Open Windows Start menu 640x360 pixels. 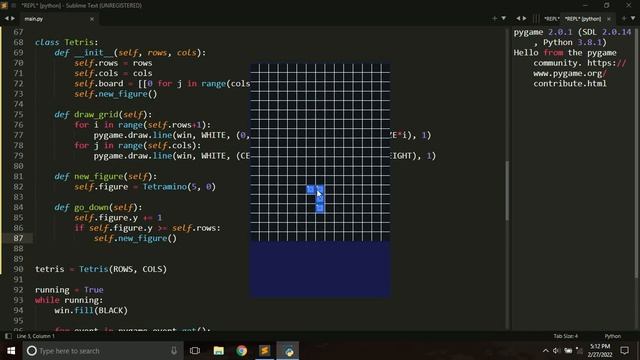[x=11, y=351]
